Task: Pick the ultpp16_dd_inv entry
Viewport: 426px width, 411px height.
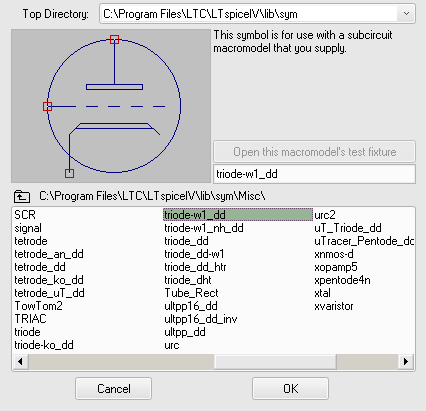Action: click(201, 319)
